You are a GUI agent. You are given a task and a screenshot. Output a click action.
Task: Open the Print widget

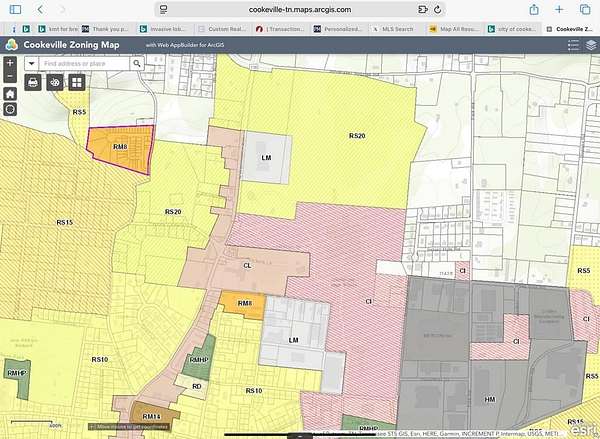tap(33, 81)
